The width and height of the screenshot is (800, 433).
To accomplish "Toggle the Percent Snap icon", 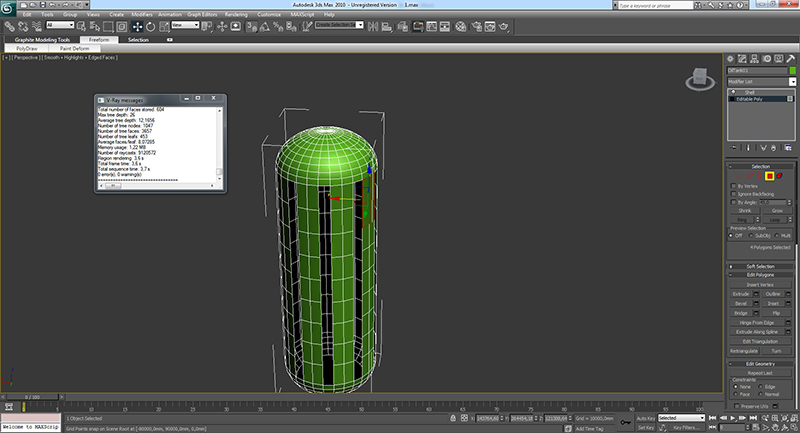I will [278, 27].
